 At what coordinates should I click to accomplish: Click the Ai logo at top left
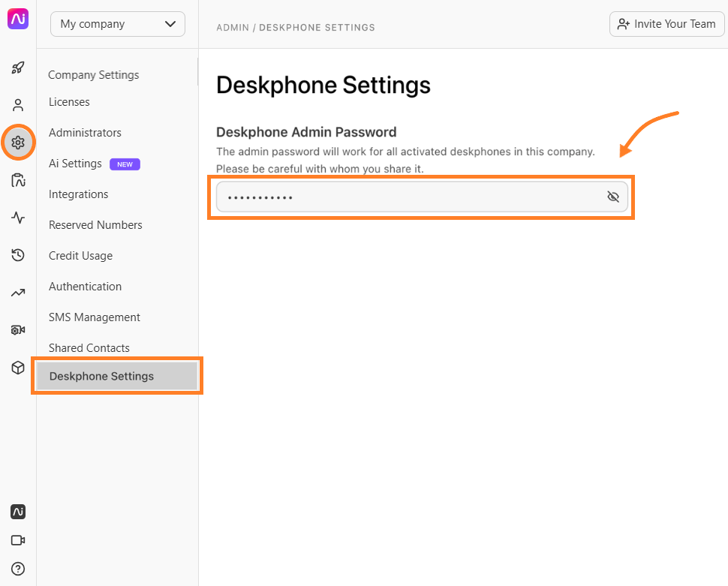pyautogui.click(x=18, y=19)
